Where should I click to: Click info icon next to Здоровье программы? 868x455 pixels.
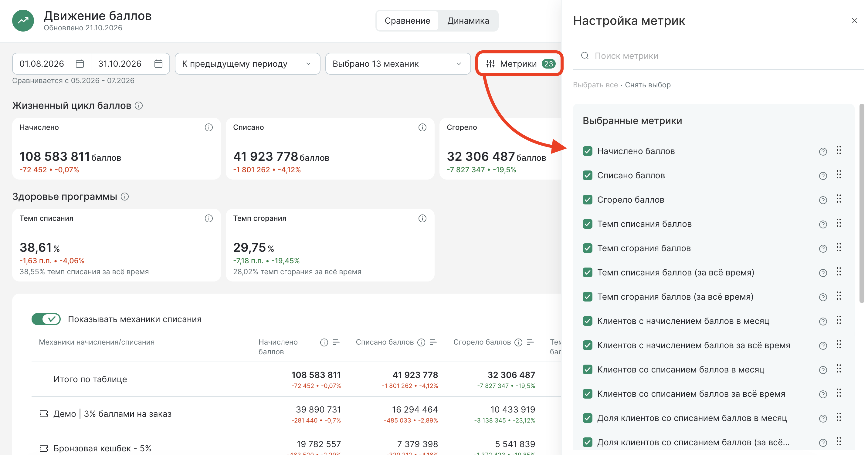pos(125,197)
